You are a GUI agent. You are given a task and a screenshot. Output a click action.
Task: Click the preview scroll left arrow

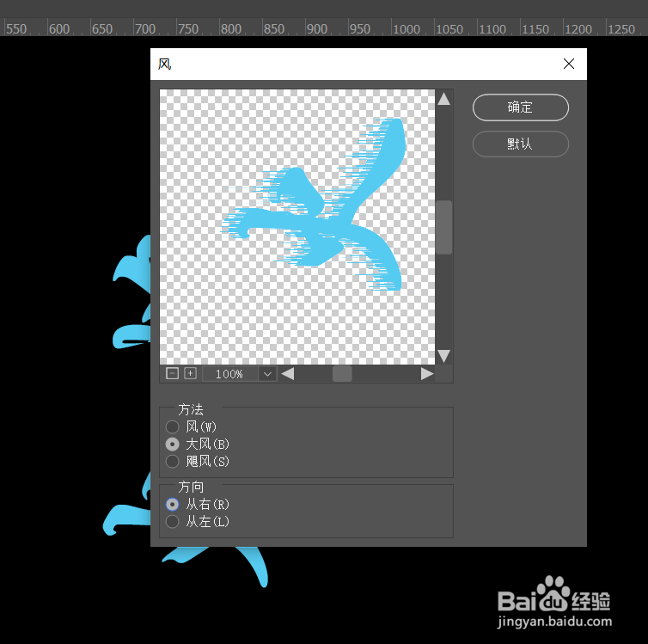coord(288,374)
